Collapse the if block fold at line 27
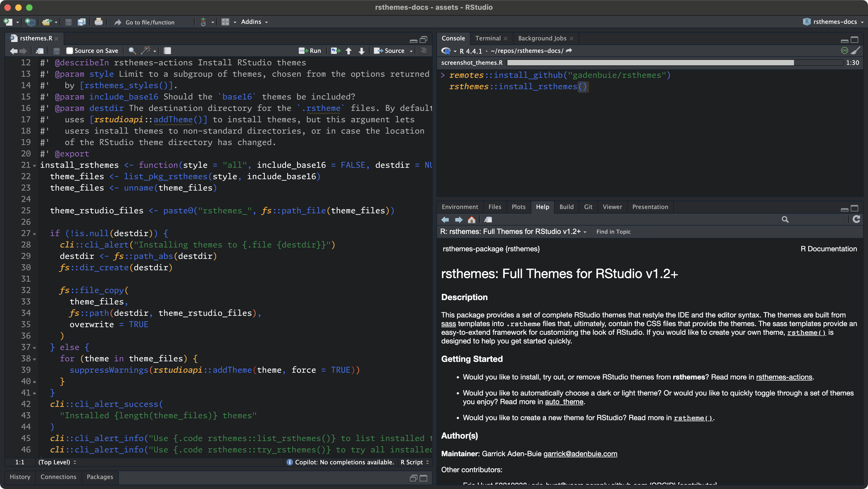This screenshot has height=489, width=868. tap(34, 234)
